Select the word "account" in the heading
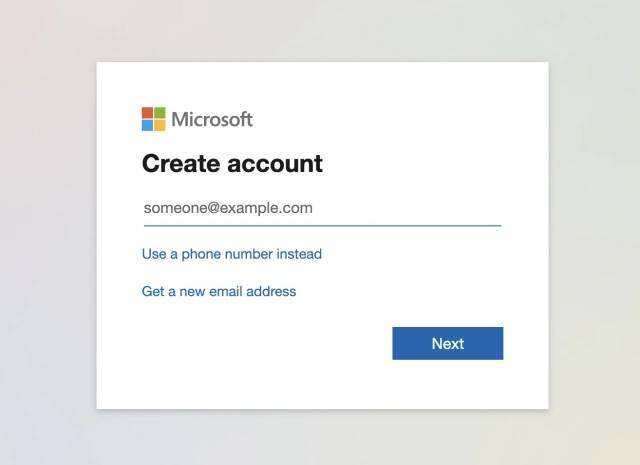This screenshot has height=465, width=640. [x=275, y=164]
